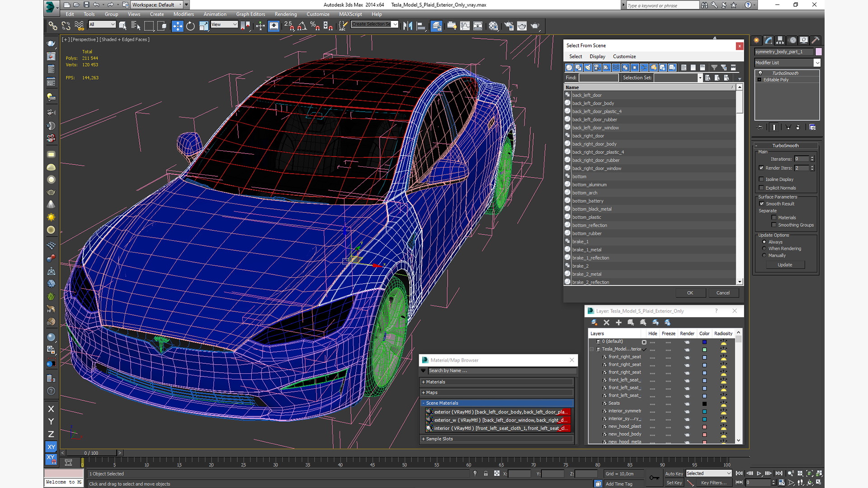
Task: Open the selection filter All dropdown
Action: point(102,24)
